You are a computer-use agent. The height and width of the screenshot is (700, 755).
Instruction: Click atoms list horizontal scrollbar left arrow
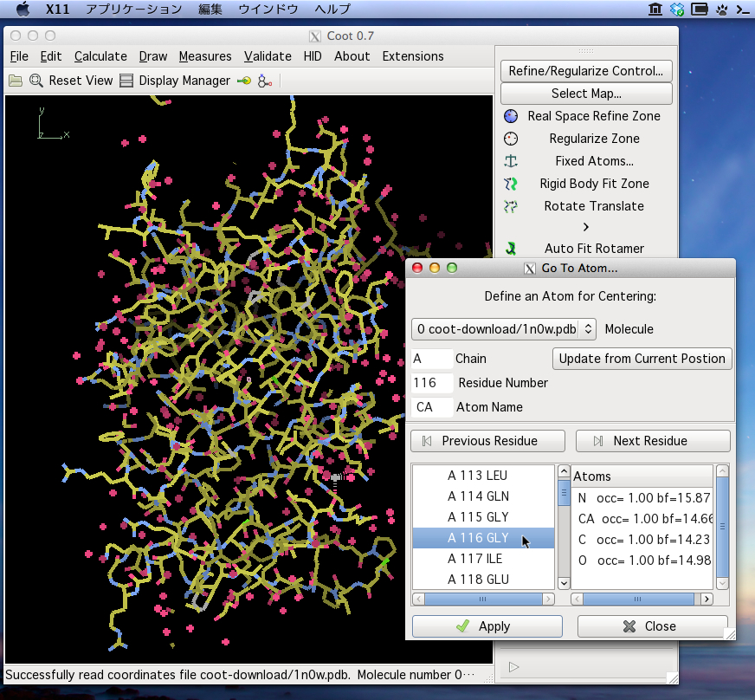[x=578, y=599]
